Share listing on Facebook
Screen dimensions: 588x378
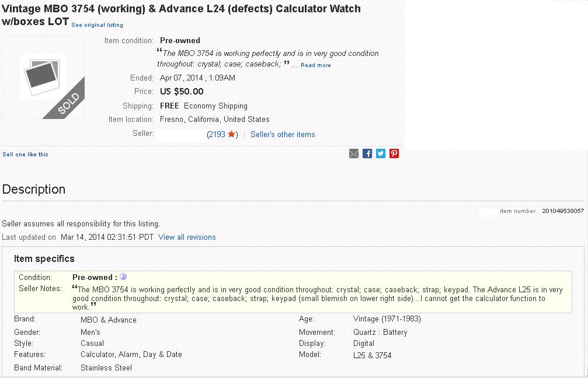(x=367, y=153)
